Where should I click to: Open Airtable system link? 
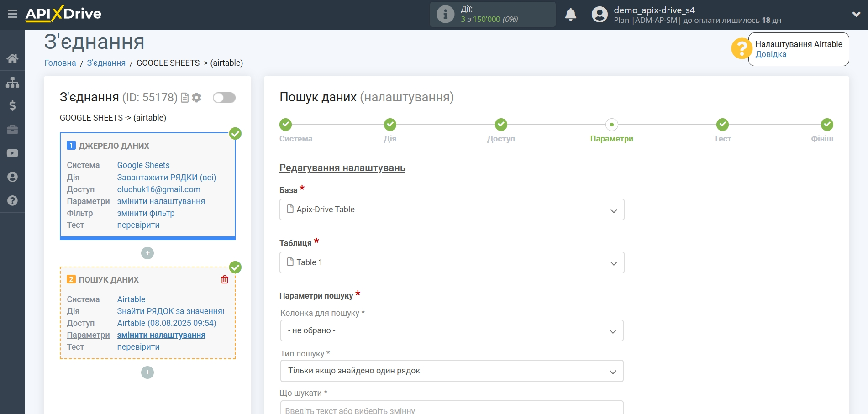[131, 299]
